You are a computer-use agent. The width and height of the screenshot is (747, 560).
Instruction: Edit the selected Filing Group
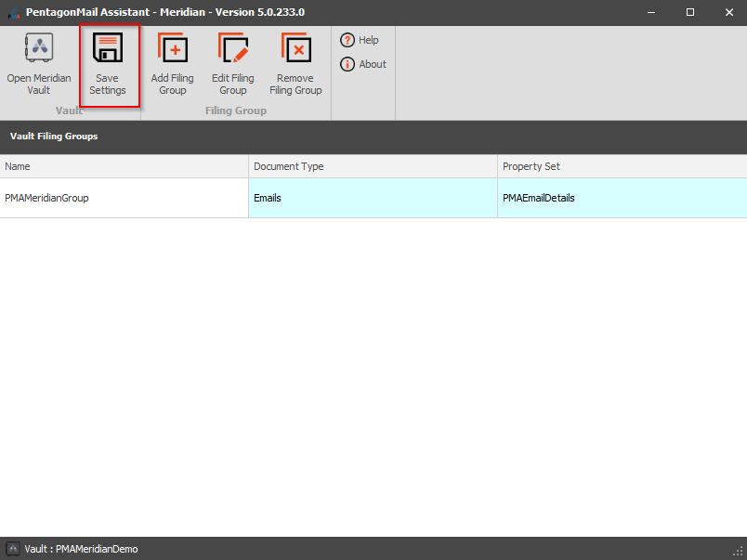[233, 65]
